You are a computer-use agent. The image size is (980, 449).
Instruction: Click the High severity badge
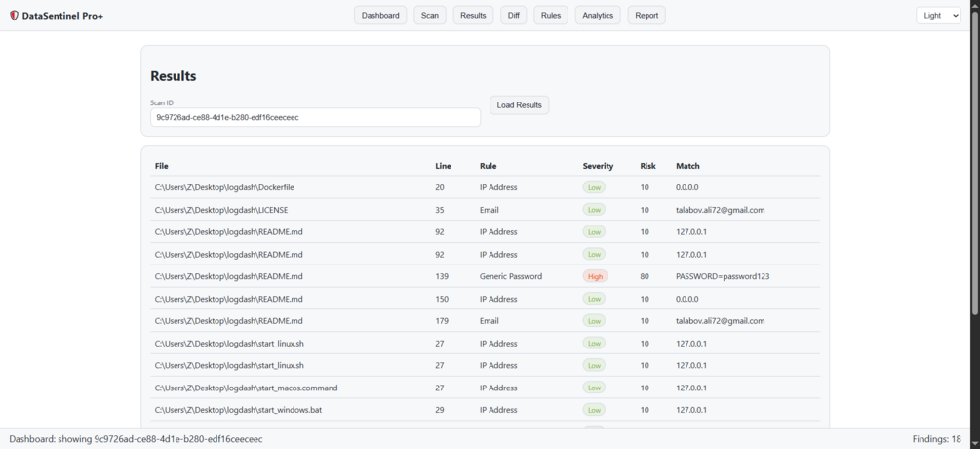point(595,276)
